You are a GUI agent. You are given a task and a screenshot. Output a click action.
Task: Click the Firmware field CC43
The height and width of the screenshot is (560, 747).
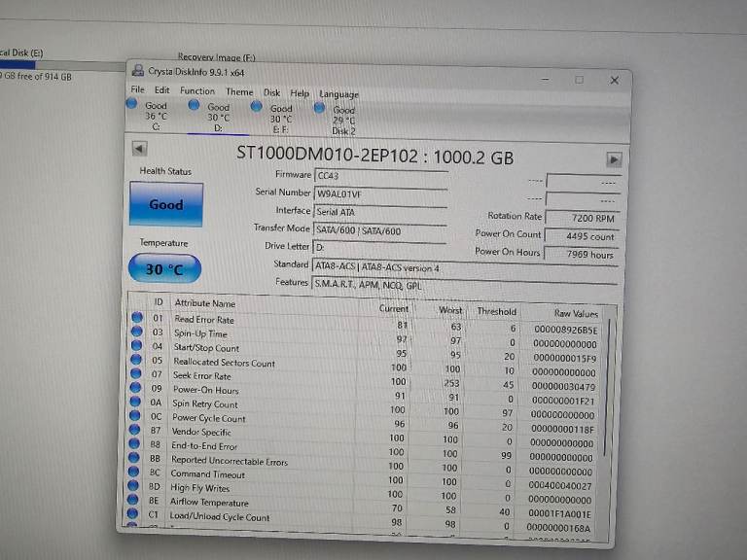pyautogui.click(x=380, y=176)
